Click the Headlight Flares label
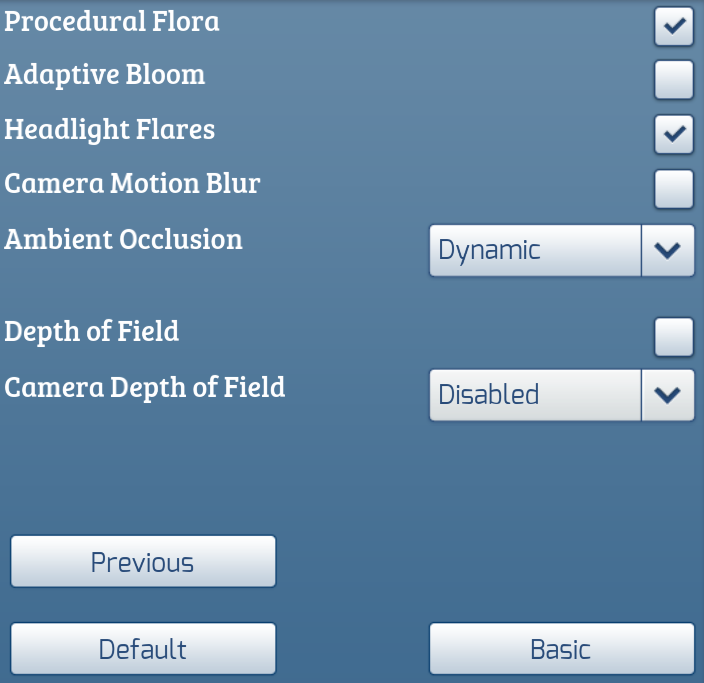The width and height of the screenshot is (704, 683). tap(110, 130)
